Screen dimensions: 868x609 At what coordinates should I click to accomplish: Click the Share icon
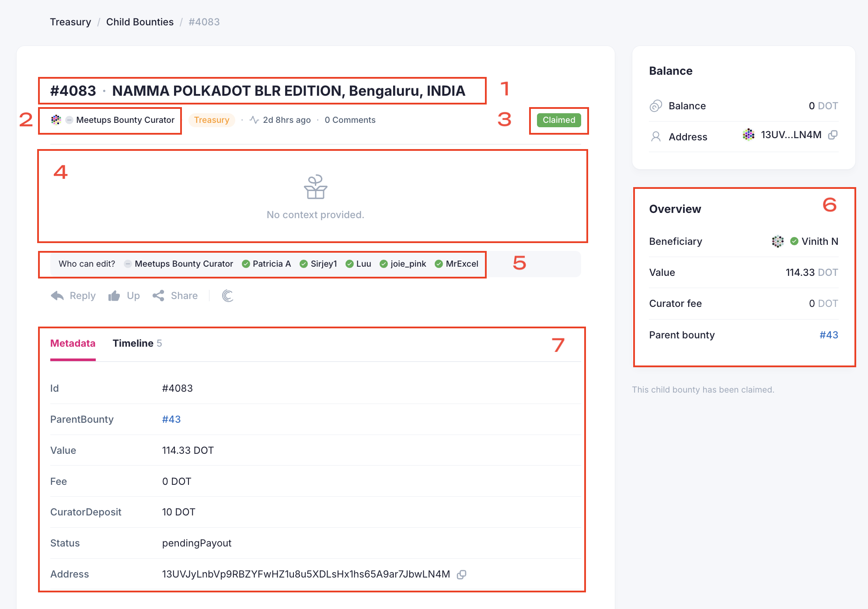click(158, 296)
